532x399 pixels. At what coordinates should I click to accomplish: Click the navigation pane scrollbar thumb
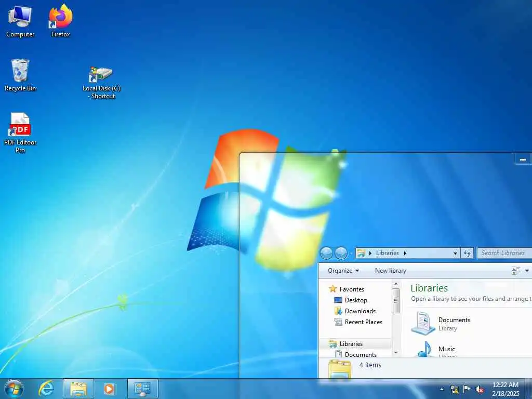395,301
